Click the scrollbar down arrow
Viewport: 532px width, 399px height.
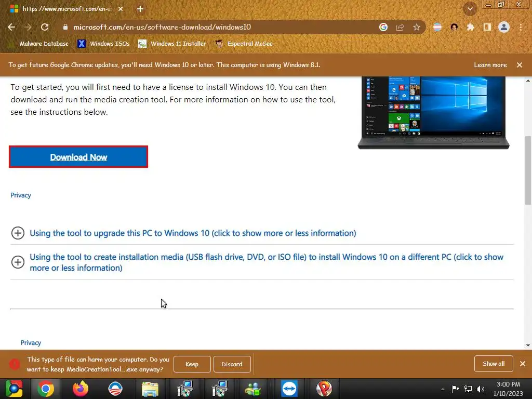pos(528,345)
